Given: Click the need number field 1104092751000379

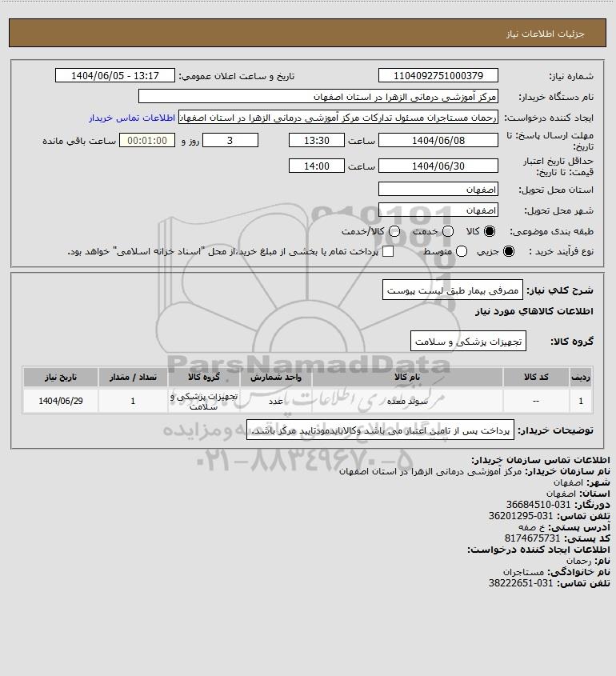Looking at the screenshot, I should coord(438,75).
